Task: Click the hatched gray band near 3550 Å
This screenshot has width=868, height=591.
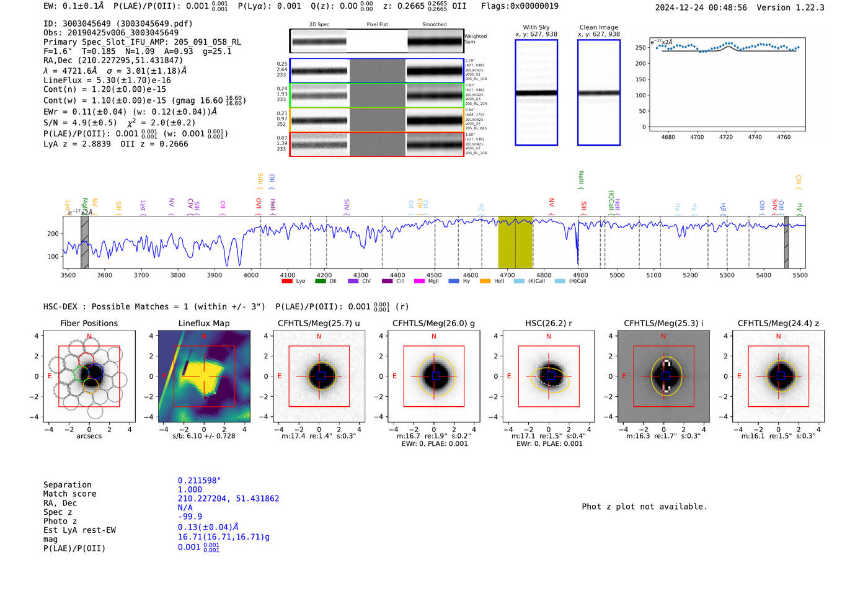Action: 84,242
